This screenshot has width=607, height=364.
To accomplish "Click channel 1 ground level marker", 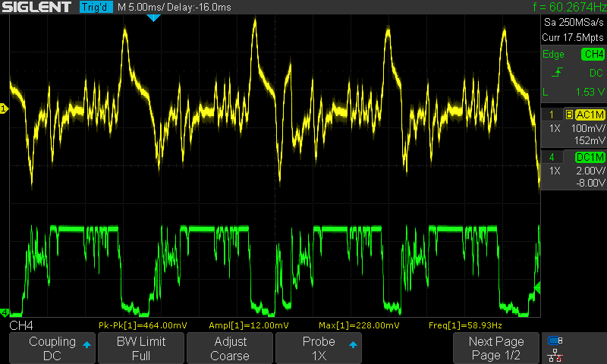I will [x=4, y=108].
